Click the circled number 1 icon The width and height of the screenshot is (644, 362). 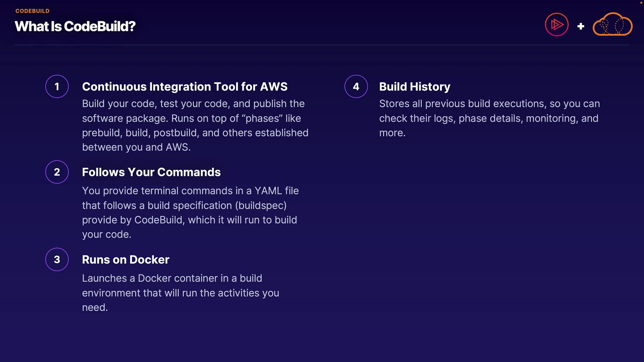tap(57, 86)
